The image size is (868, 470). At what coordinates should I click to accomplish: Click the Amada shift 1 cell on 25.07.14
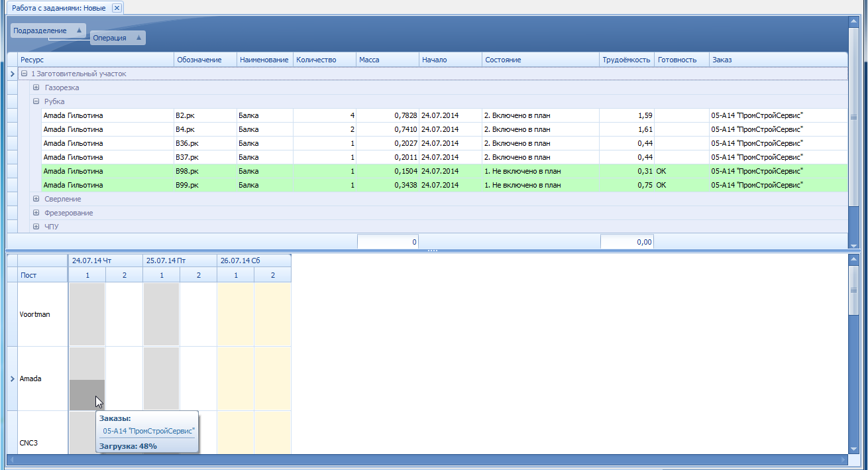point(161,379)
